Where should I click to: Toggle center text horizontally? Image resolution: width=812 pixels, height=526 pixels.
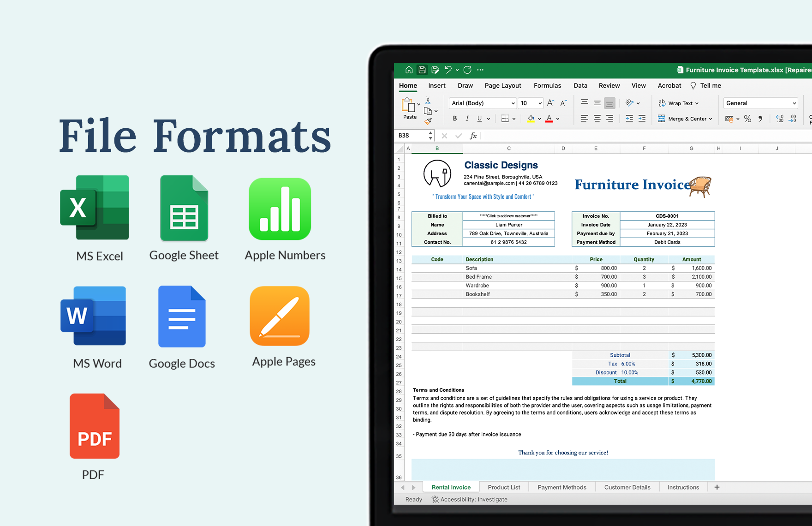coord(597,119)
